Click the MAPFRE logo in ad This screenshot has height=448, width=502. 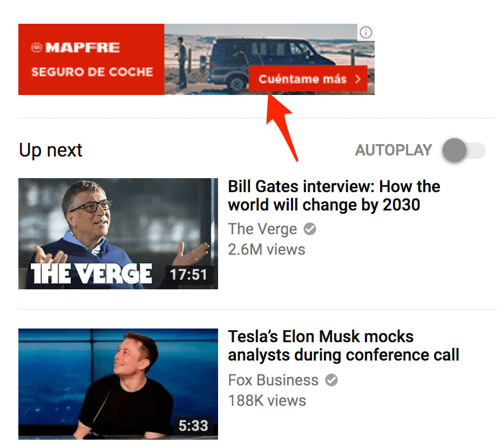pyautogui.click(x=76, y=47)
